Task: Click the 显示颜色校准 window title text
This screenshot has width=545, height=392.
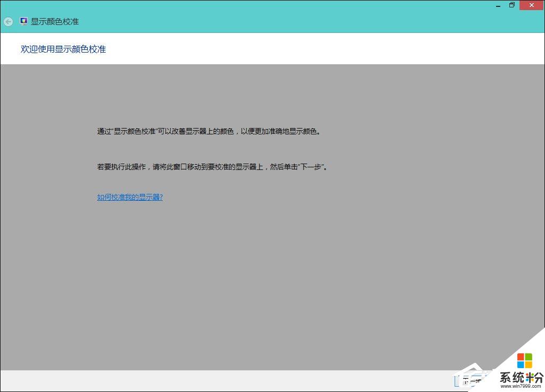Action: tap(55, 22)
